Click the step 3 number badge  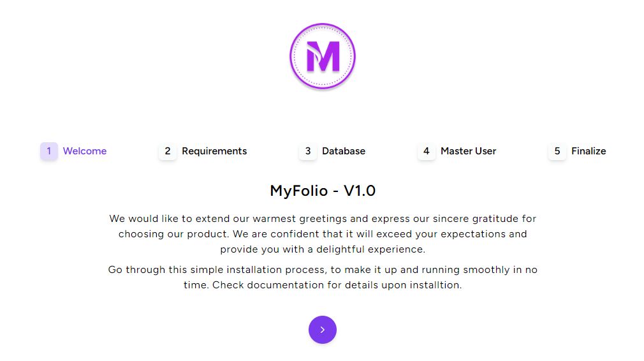(308, 151)
